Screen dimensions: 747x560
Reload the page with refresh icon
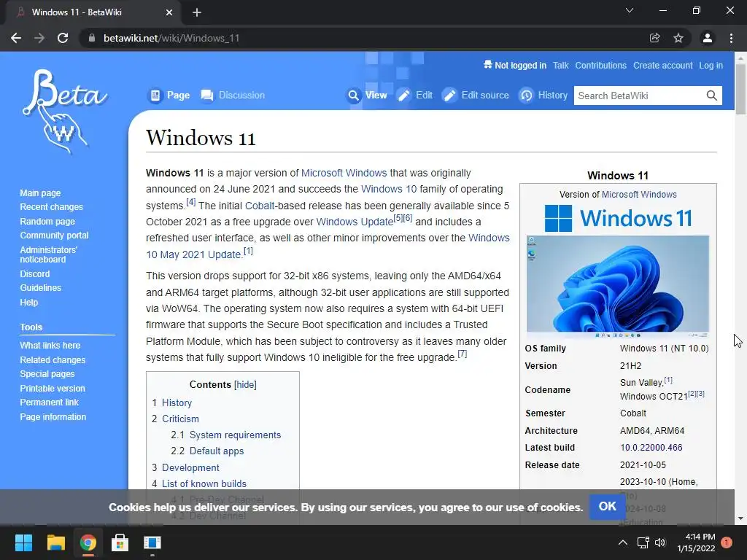63,38
